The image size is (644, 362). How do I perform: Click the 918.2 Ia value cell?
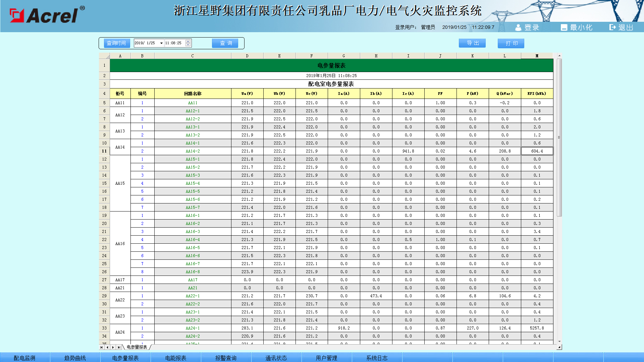tap(344, 328)
